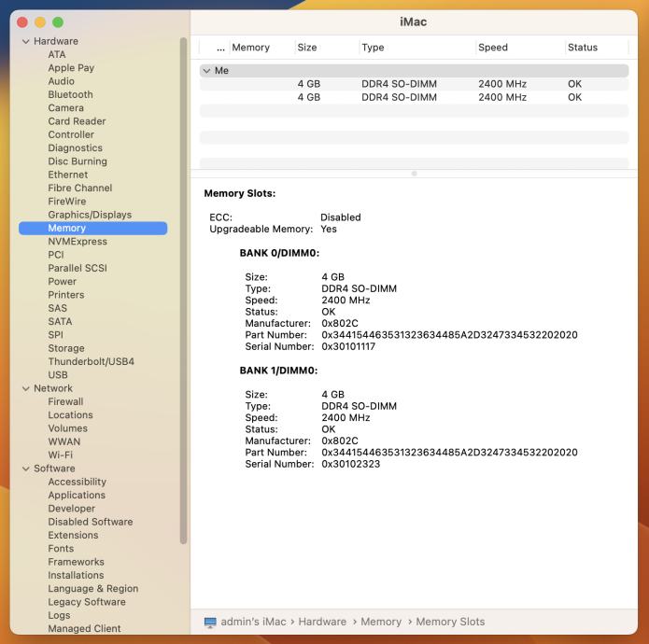Select Installations under Software

click(x=76, y=575)
